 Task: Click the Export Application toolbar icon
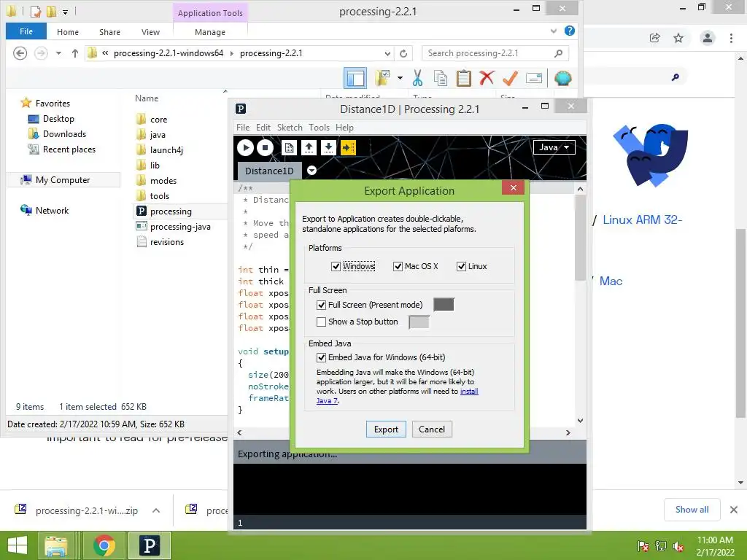(348, 147)
